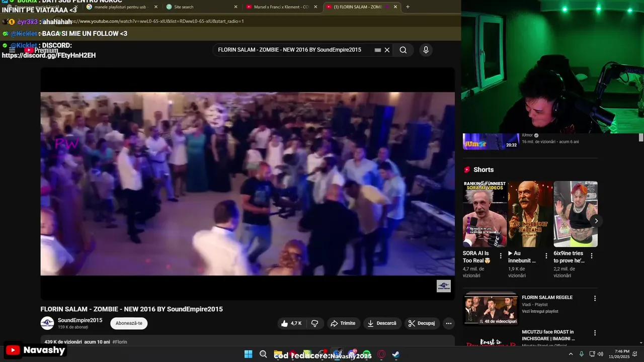The image size is (644, 362).
Task: Click the 'Shorts' section heading
Action: pos(484,170)
